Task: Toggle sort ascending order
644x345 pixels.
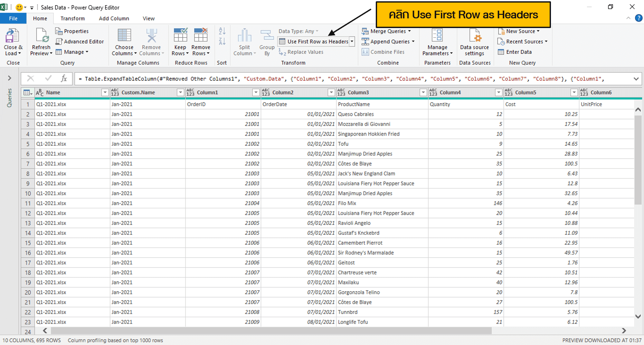Action: coord(222,31)
